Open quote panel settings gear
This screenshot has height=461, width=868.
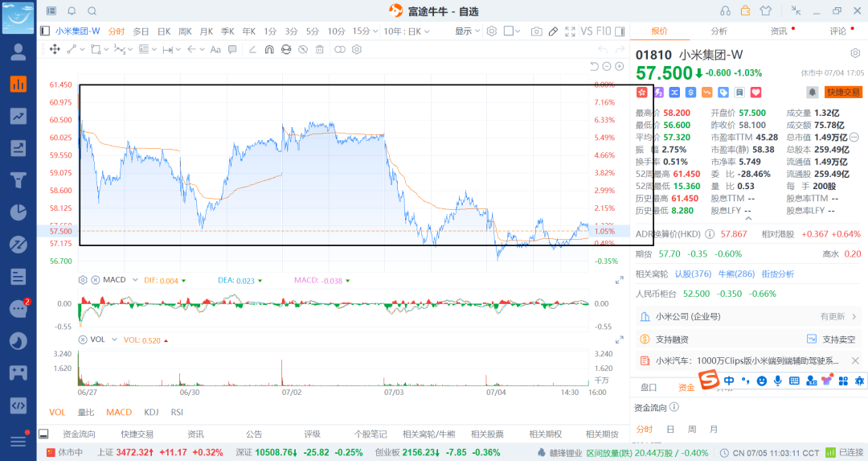pyautogui.click(x=855, y=53)
